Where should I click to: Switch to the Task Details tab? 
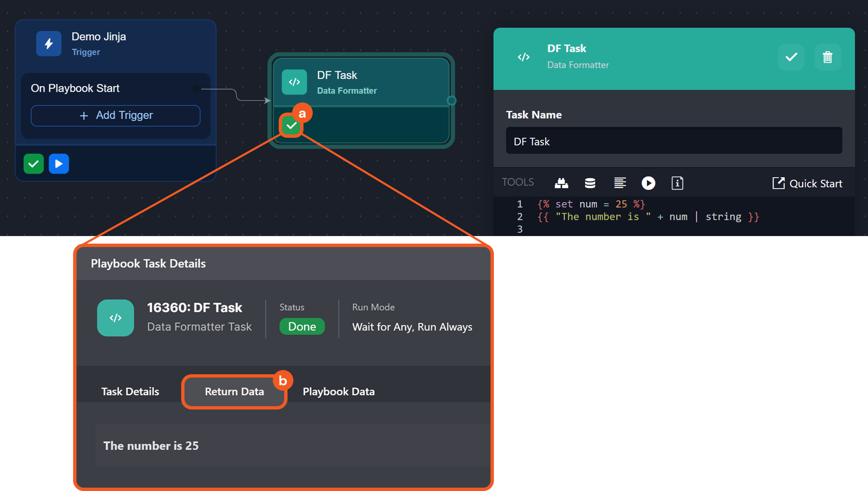[x=130, y=391]
